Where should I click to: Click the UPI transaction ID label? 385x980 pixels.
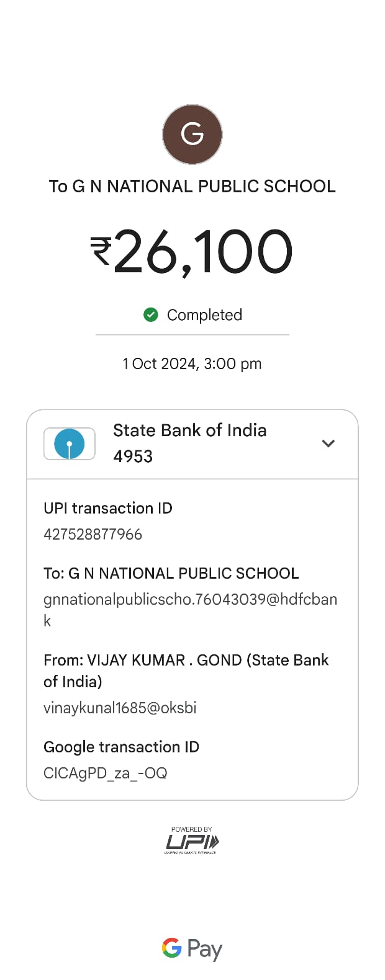pos(108,508)
